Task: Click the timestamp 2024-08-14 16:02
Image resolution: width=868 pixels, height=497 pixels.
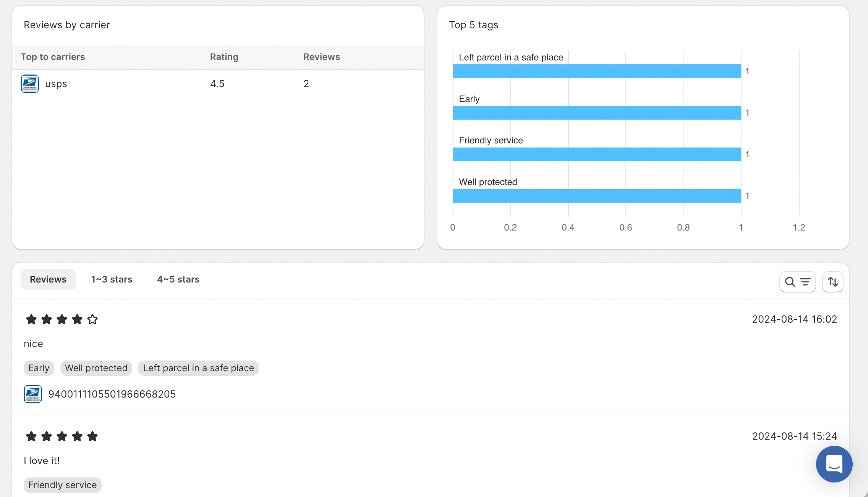Action: point(795,319)
